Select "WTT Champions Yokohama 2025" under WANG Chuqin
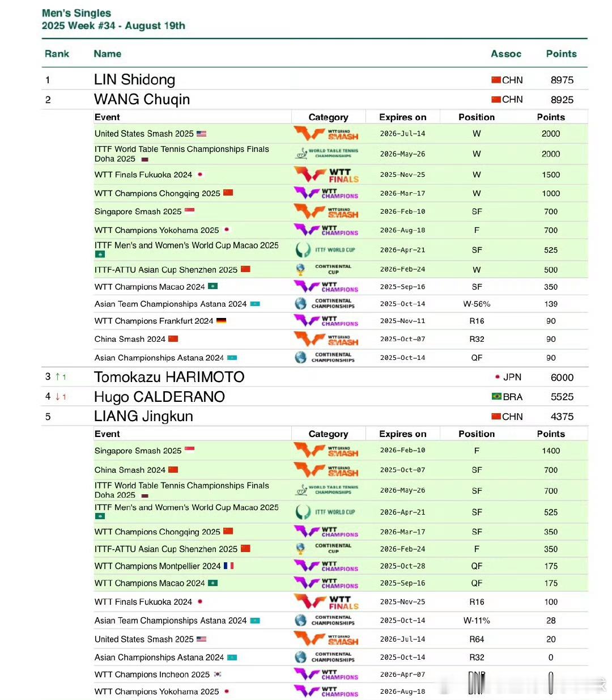Viewport: 612px width, 700px height. [x=156, y=230]
